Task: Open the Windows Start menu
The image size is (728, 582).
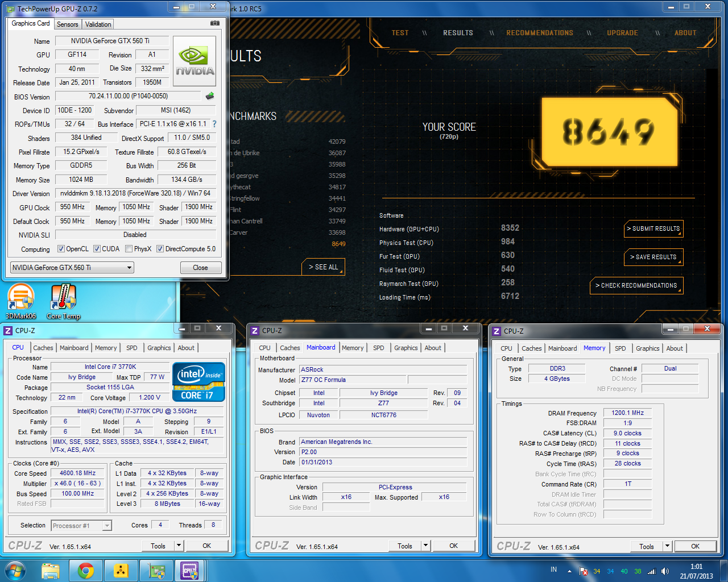Action: pyautogui.click(x=15, y=571)
